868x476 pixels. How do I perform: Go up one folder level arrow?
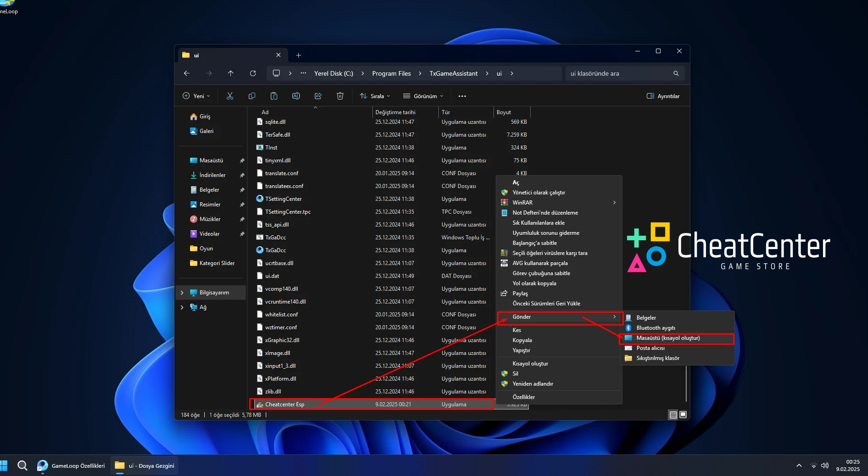(x=231, y=73)
